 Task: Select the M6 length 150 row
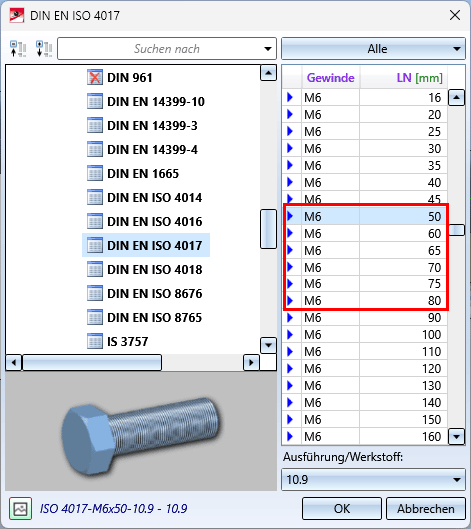[365, 419]
